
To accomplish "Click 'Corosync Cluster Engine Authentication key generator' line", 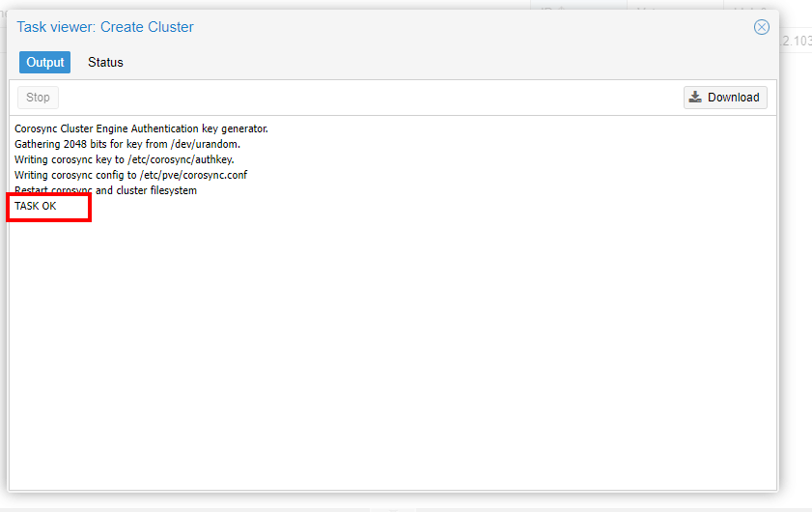I will click(141, 128).
